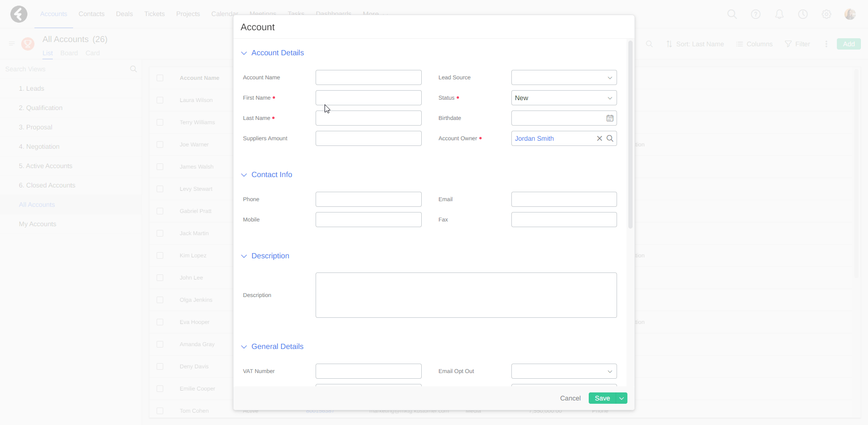Click the Sort: Last Name control

(695, 44)
